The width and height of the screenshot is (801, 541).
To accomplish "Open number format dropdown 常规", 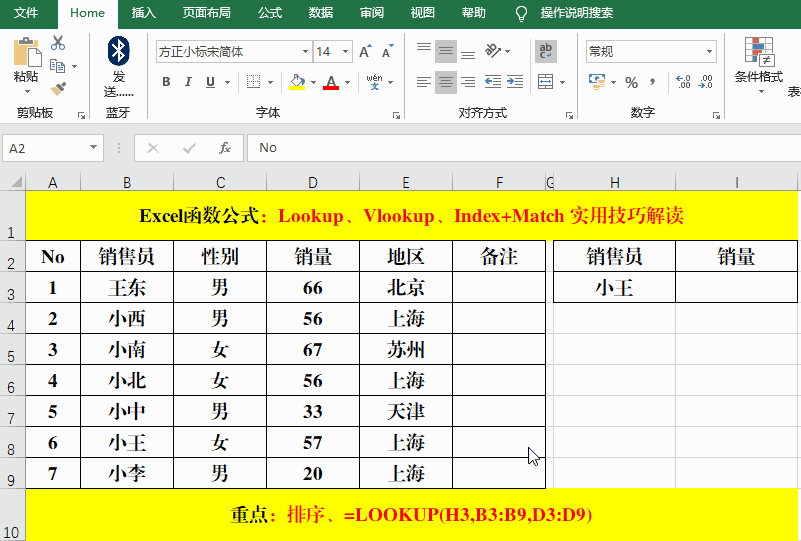I will point(709,52).
